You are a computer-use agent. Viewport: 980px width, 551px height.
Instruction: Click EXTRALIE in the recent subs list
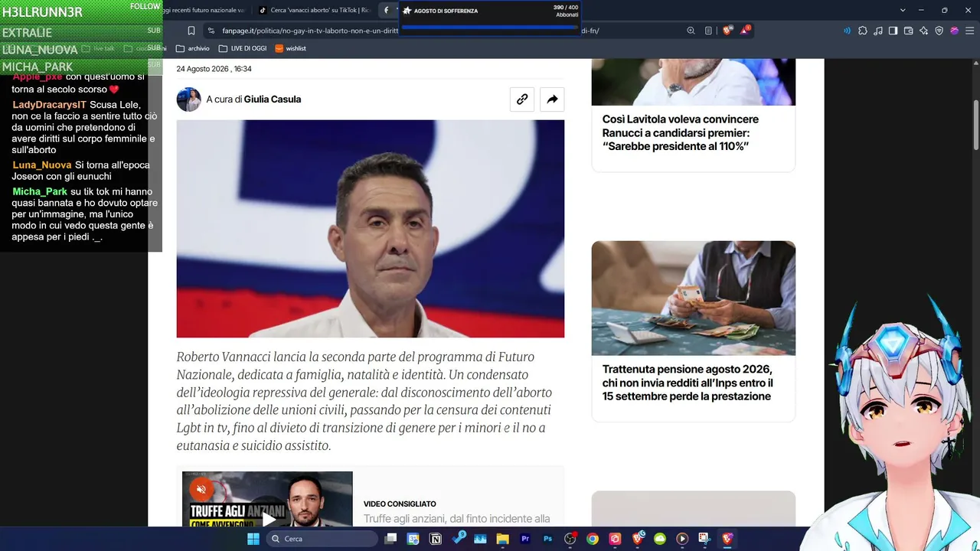tap(27, 33)
